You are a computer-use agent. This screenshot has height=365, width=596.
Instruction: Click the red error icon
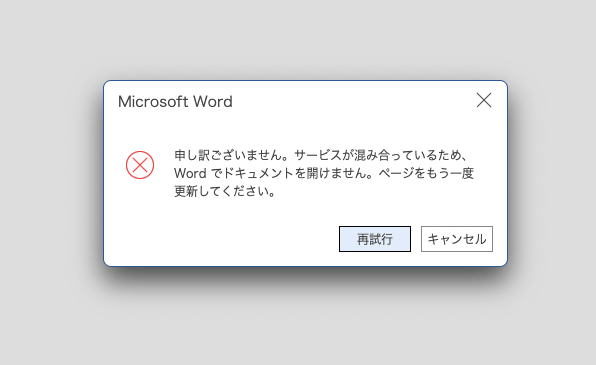click(x=140, y=165)
